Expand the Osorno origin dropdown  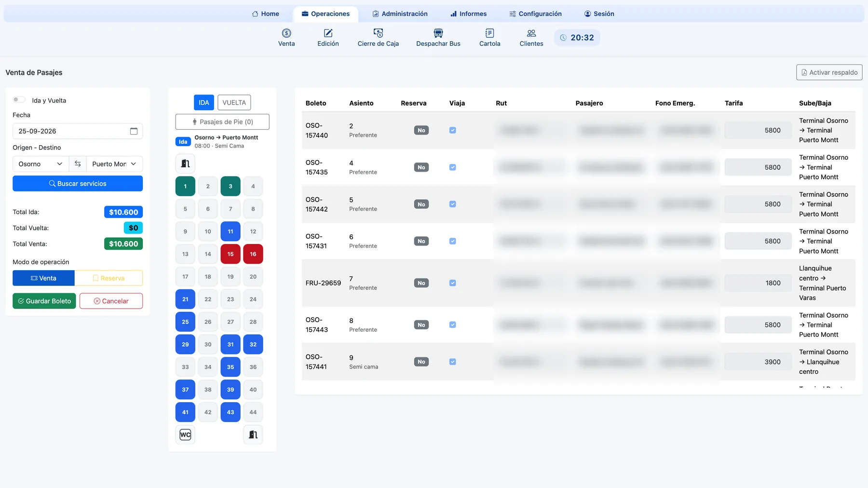tap(41, 164)
